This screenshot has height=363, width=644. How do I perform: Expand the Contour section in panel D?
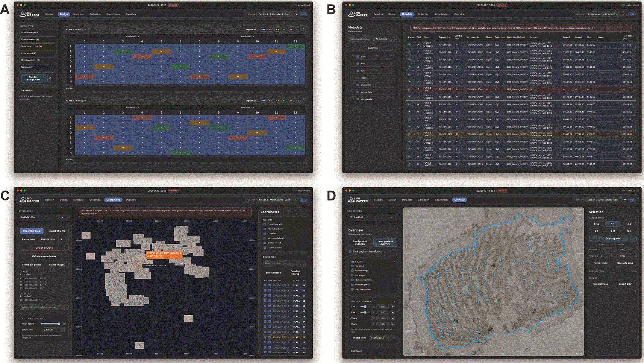pos(372,351)
